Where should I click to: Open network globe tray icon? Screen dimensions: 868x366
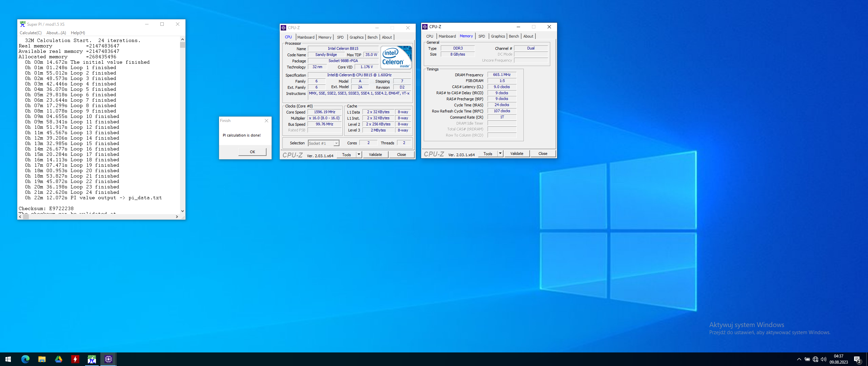tap(815, 359)
